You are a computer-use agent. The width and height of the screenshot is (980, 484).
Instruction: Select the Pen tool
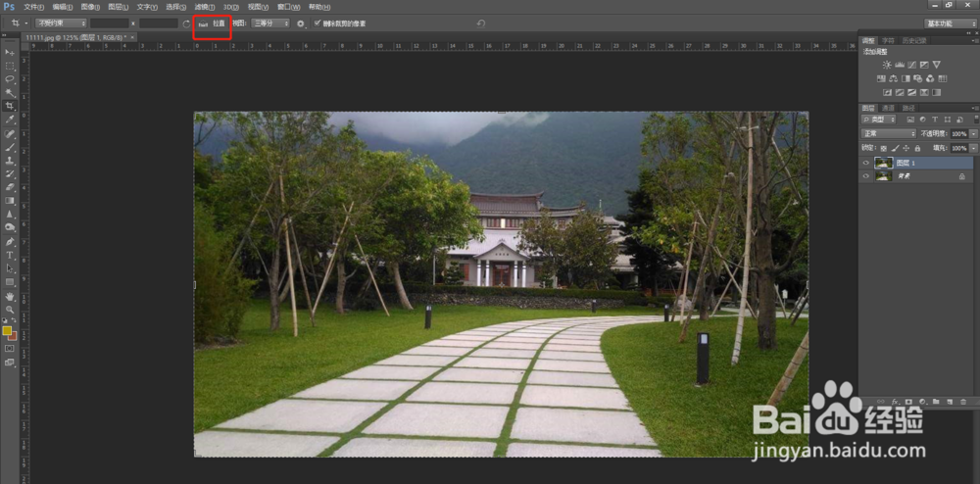tap(10, 242)
